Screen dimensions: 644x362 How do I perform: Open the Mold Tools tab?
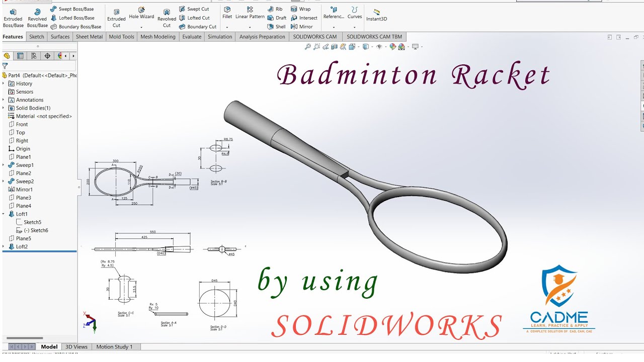tap(122, 37)
